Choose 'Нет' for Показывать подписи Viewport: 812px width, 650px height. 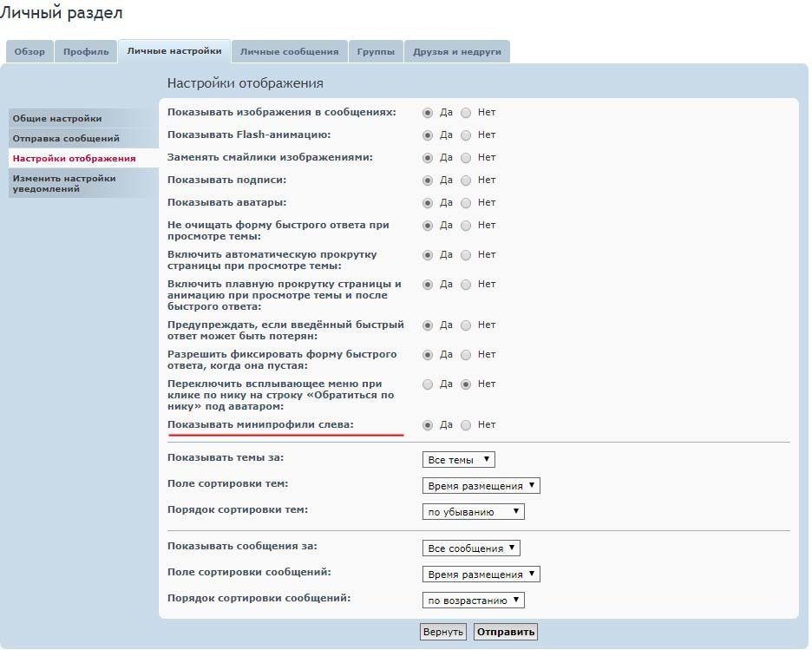(466, 181)
